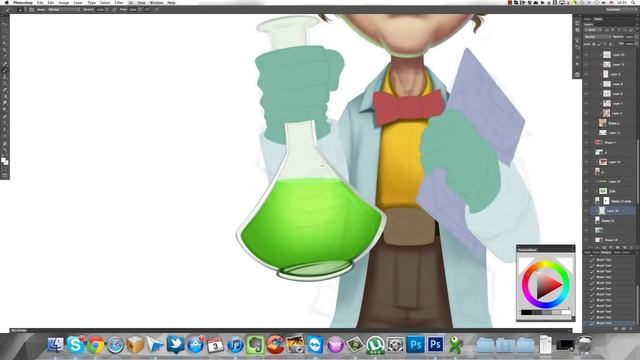The width and height of the screenshot is (640, 360).
Task: Hide the Shape 7 layer
Action: pyautogui.click(x=587, y=142)
